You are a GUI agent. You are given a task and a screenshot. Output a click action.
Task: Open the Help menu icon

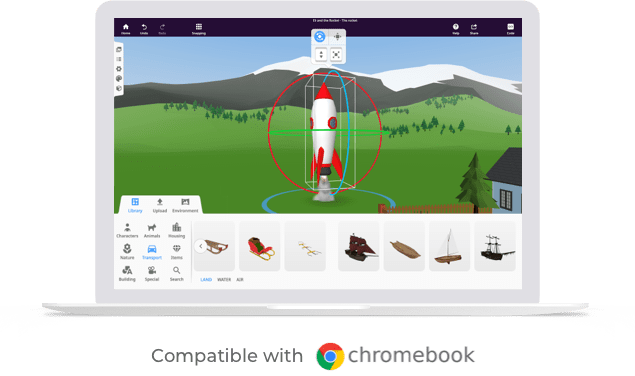(x=456, y=29)
